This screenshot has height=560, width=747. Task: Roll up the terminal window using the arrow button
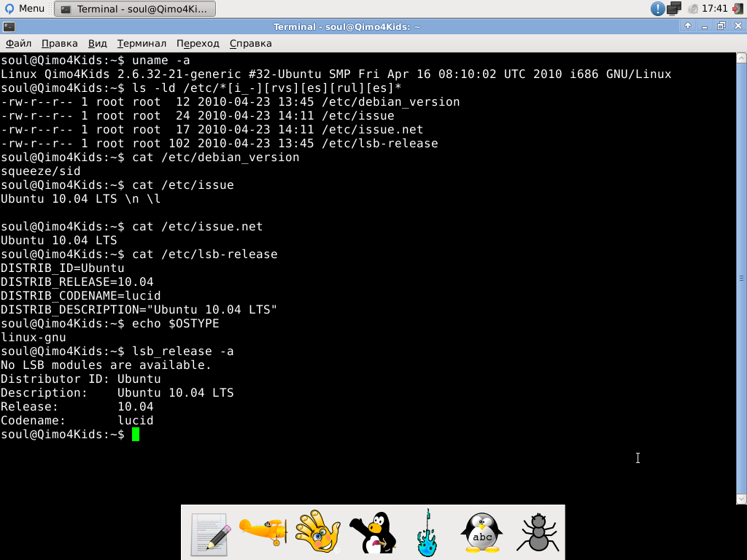click(x=687, y=26)
